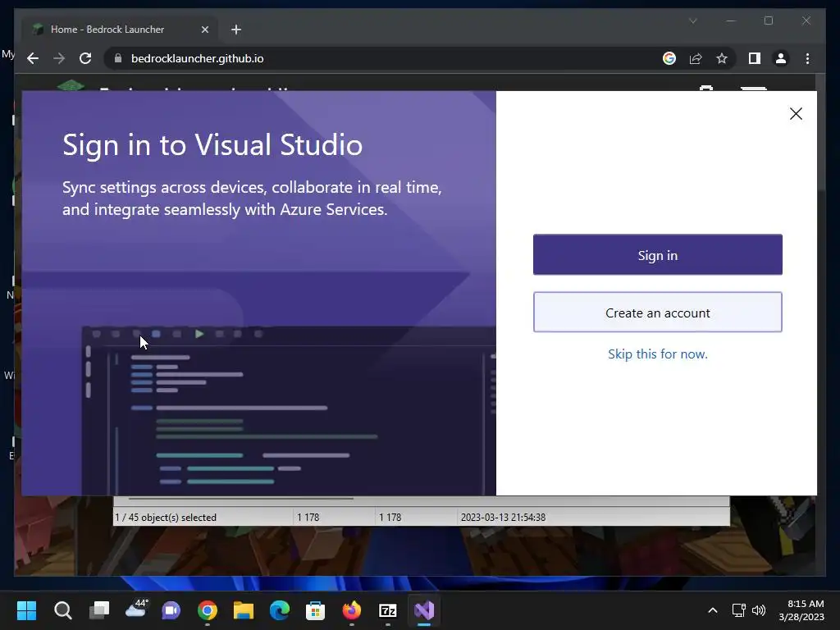This screenshot has height=630, width=840.
Task: Reload the Bedrock Launcher page
Action: coord(85,58)
